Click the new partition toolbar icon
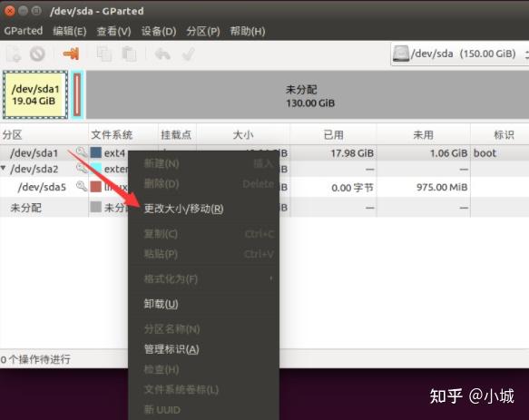Image resolution: width=529 pixels, height=420 pixels. click(14, 54)
